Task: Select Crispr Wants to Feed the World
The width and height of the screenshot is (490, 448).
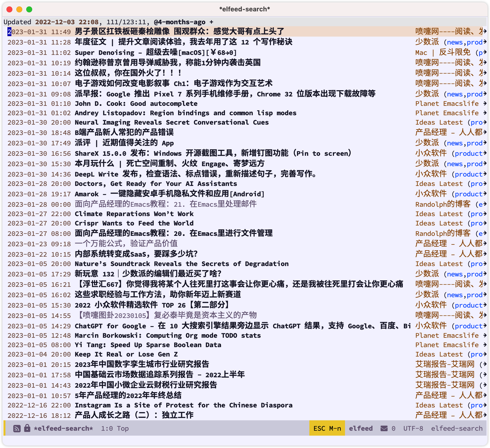Action: [x=134, y=223]
